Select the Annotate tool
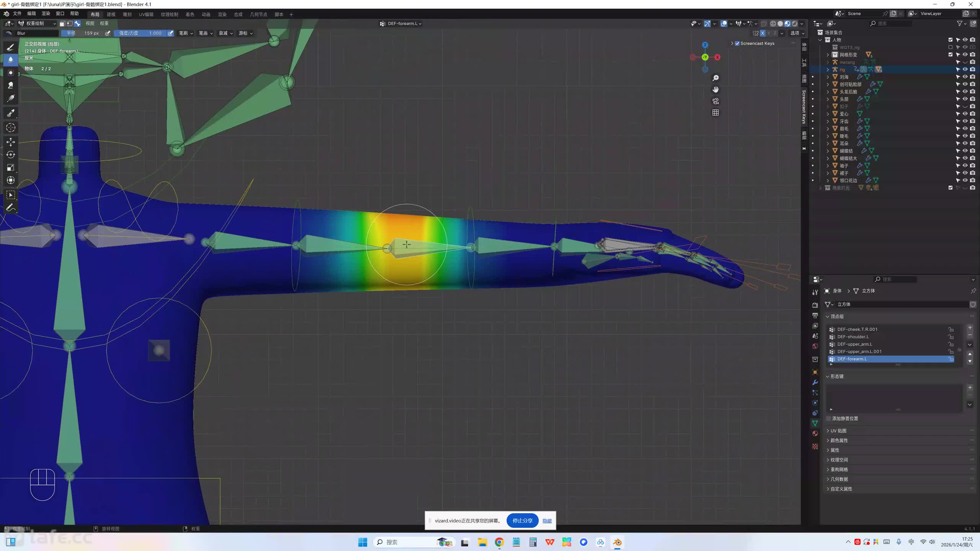 (x=10, y=208)
